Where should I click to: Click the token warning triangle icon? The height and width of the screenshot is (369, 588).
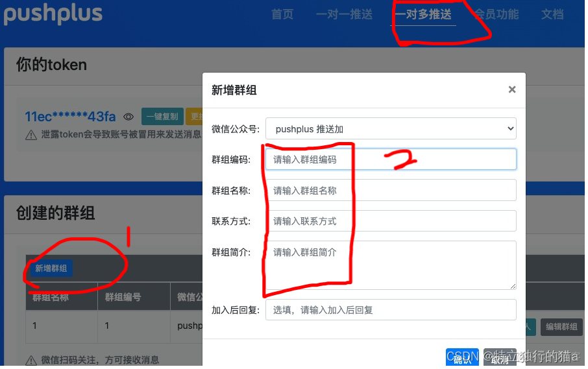click(x=31, y=135)
